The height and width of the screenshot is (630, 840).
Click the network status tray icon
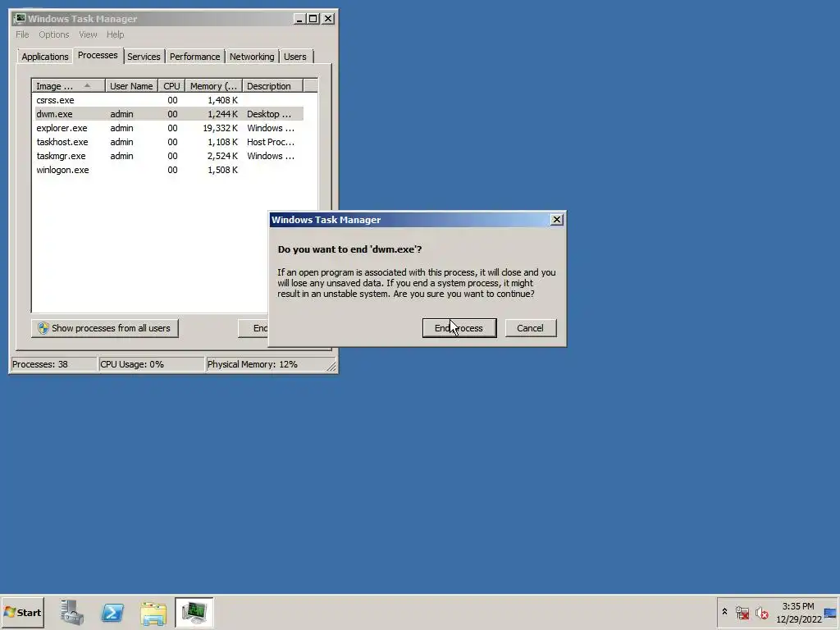point(742,612)
